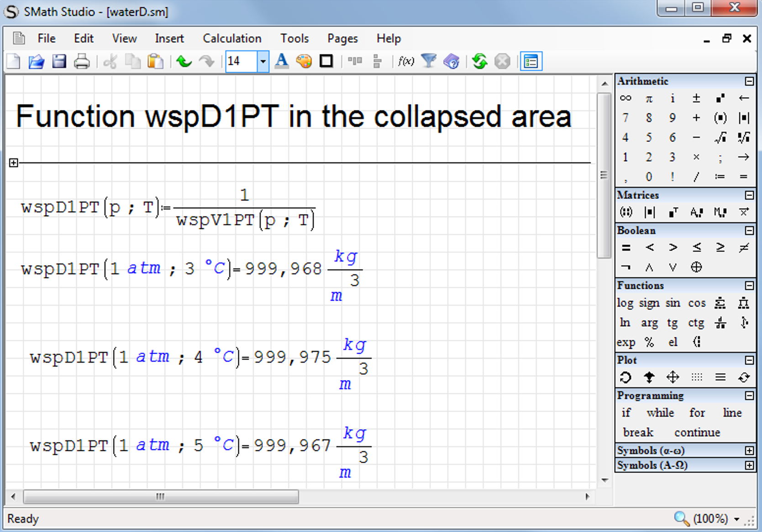
Task: Expand the Symbols (α-ω) panel
Action: pyautogui.click(x=749, y=451)
